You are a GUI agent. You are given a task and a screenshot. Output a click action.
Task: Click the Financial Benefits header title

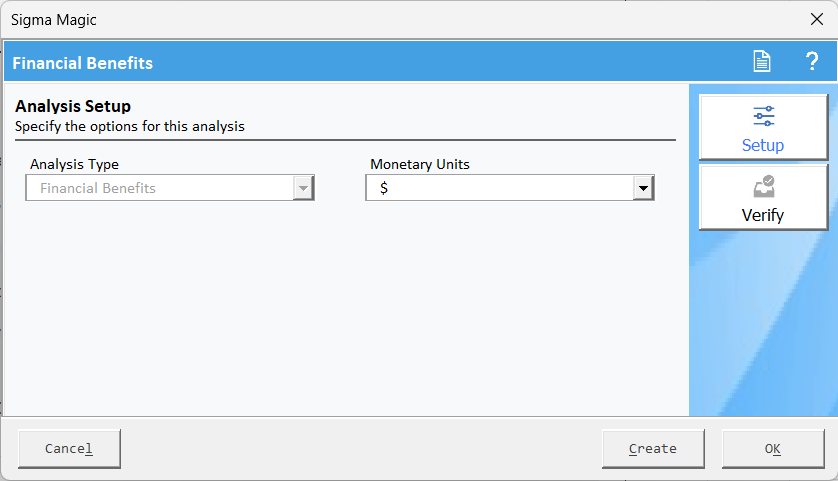83,63
